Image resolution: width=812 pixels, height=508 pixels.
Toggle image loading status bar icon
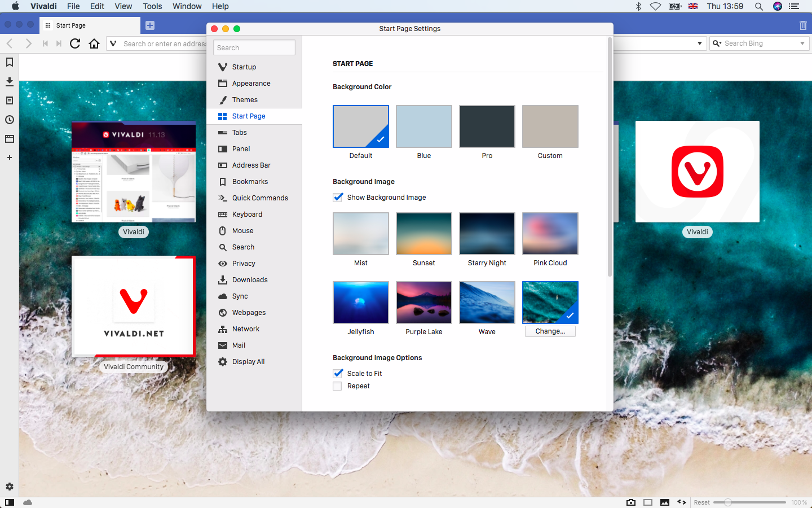click(665, 502)
